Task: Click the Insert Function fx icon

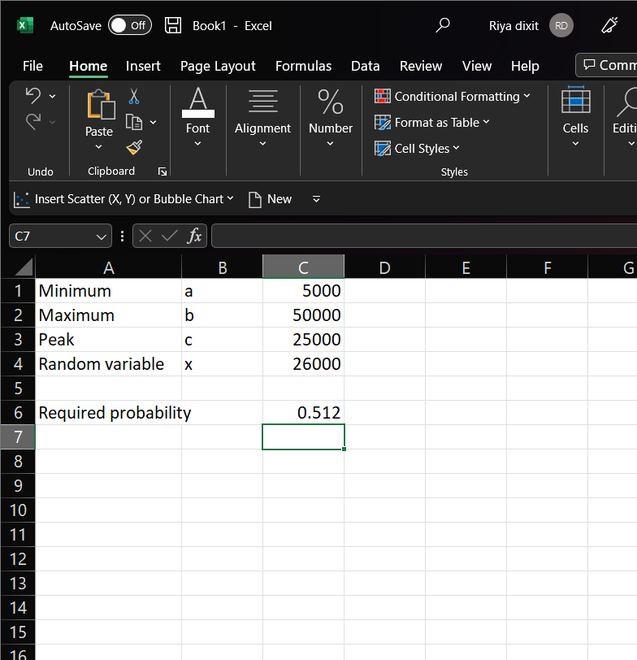Action: click(x=195, y=236)
